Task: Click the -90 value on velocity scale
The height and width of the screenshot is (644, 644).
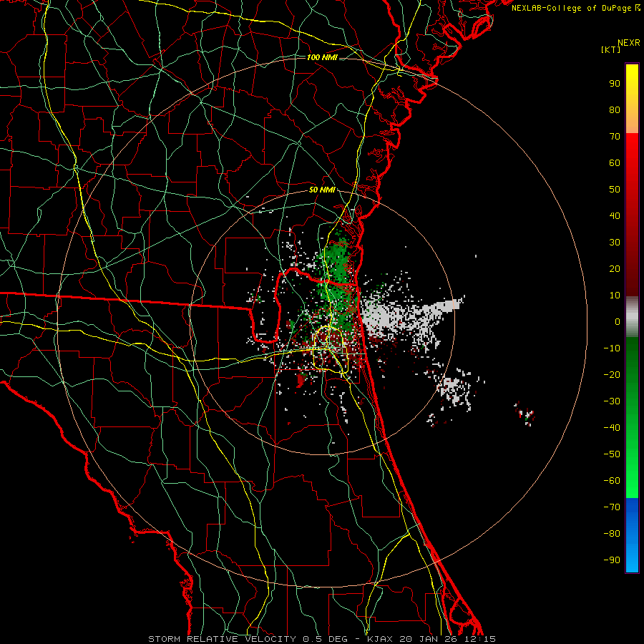Action: (612, 560)
